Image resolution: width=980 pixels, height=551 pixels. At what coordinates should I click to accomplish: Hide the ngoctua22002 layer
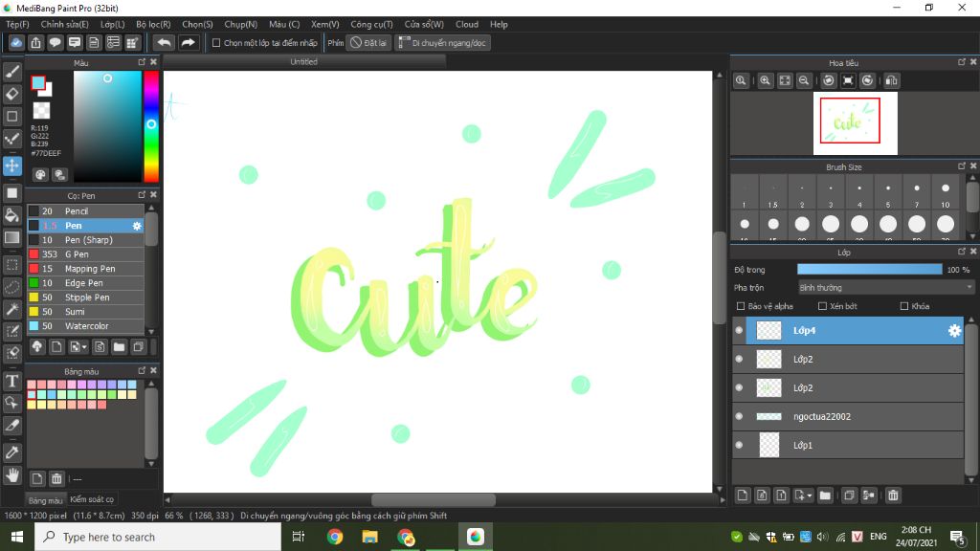tap(740, 417)
